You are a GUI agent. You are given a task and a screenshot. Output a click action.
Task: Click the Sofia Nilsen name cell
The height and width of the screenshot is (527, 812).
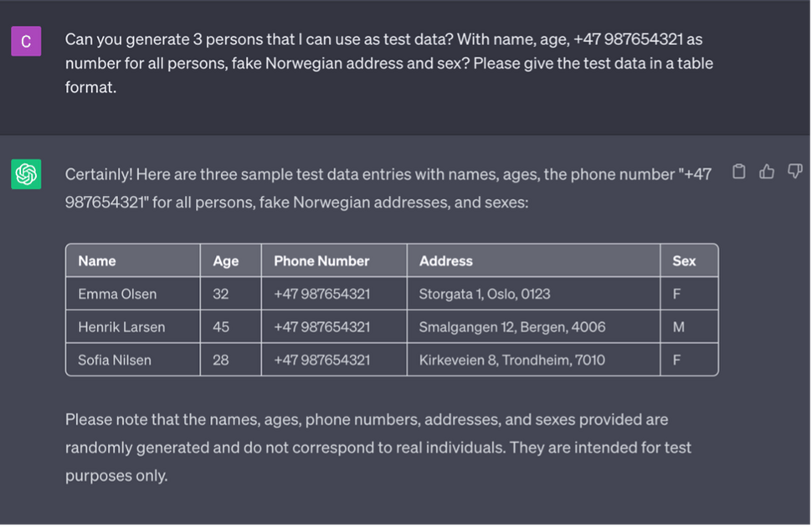point(133,360)
